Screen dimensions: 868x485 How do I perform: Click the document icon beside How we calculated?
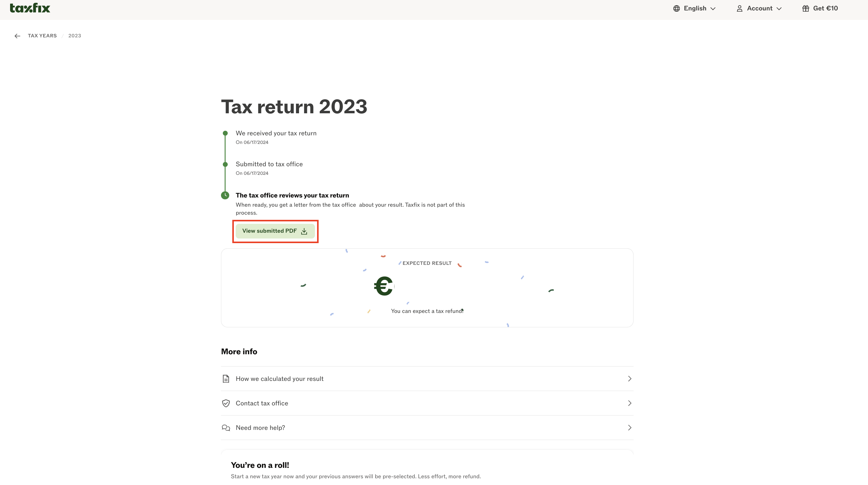(x=226, y=379)
